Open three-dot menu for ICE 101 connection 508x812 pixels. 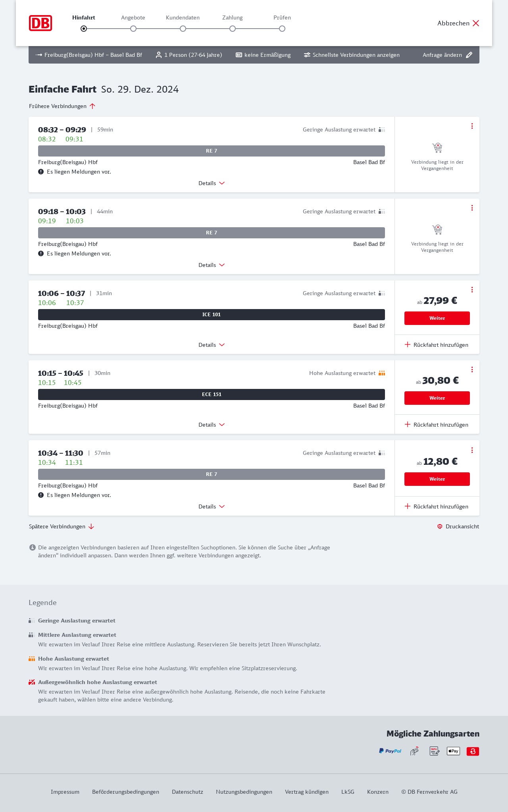tap(472, 290)
